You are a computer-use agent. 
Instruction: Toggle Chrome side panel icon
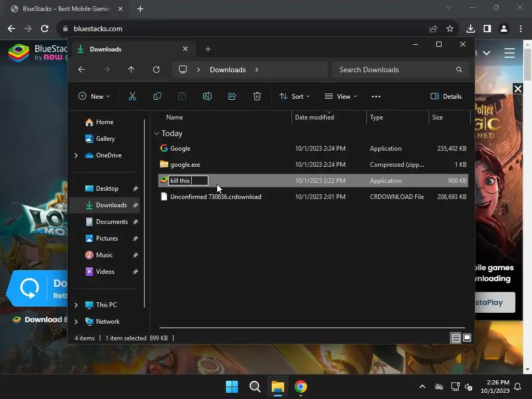tap(487, 29)
